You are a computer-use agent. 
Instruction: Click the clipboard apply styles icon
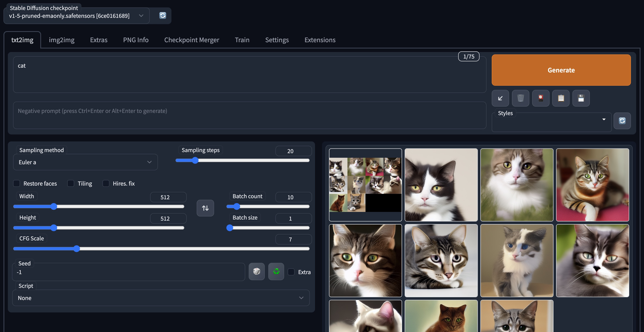coord(561,98)
